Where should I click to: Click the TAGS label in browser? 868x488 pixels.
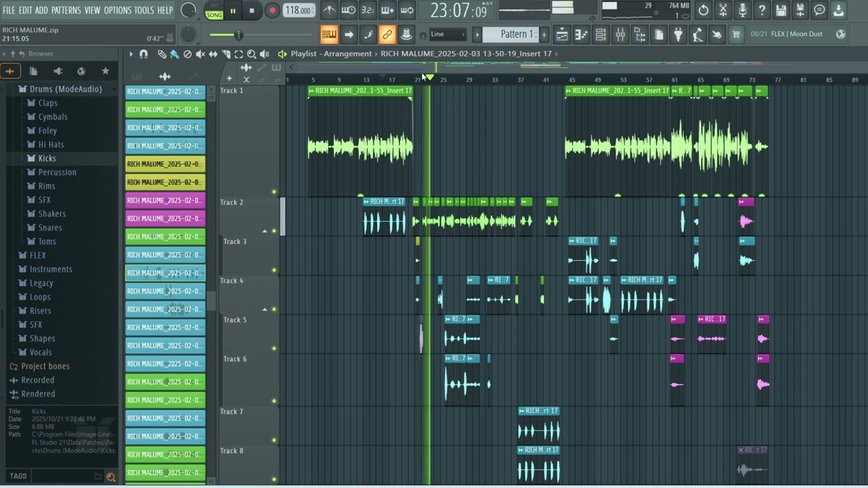[18, 476]
